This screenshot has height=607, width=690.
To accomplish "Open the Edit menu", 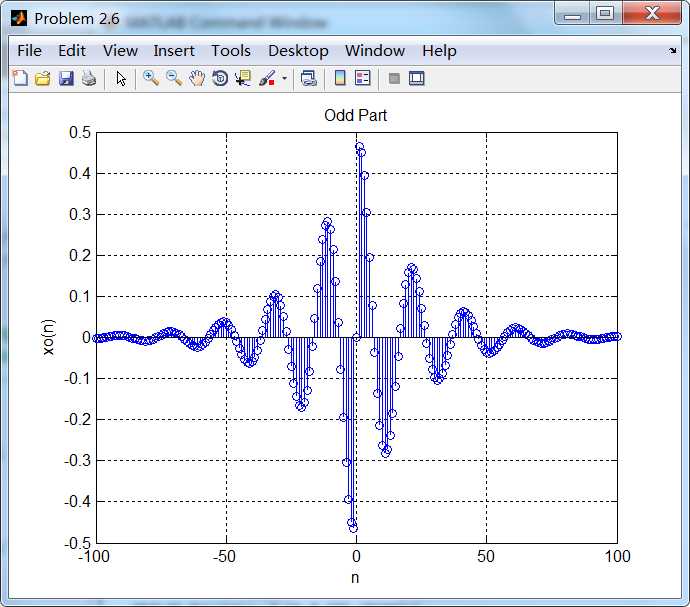I will click(72, 51).
